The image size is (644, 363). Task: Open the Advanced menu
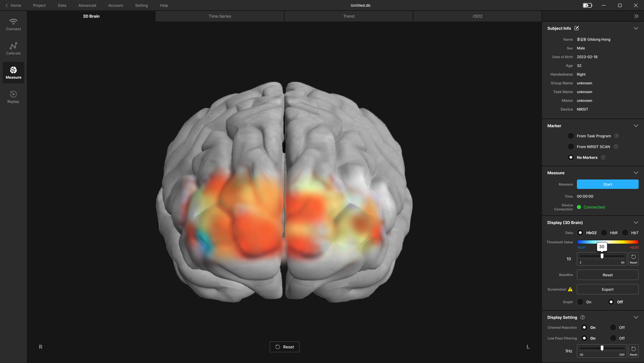coord(87,5)
